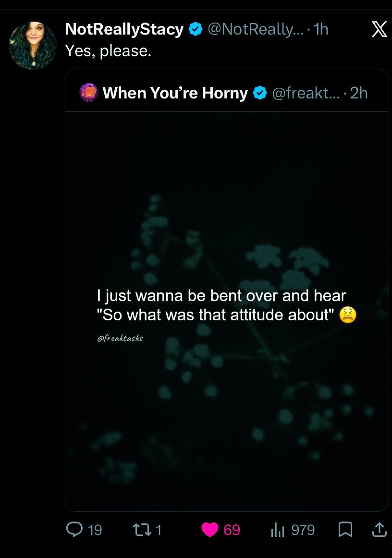Open the quoted account's small avatar

(x=89, y=93)
